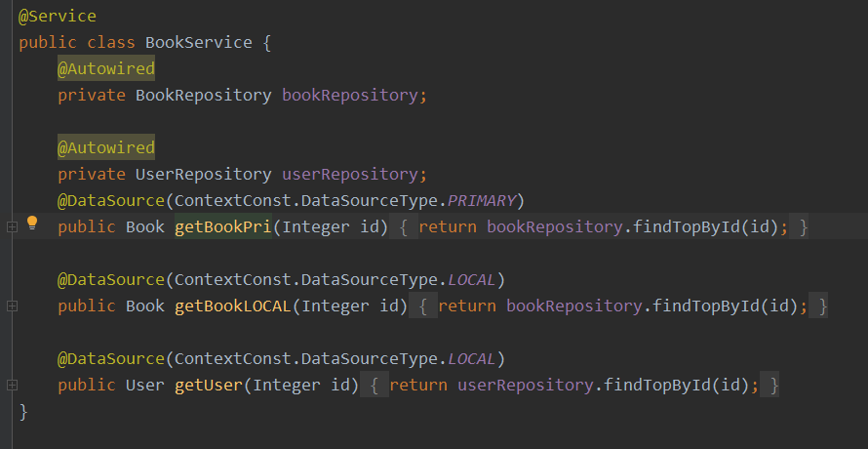Click the @Service annotation
The image size is (868, 449).
58,16
